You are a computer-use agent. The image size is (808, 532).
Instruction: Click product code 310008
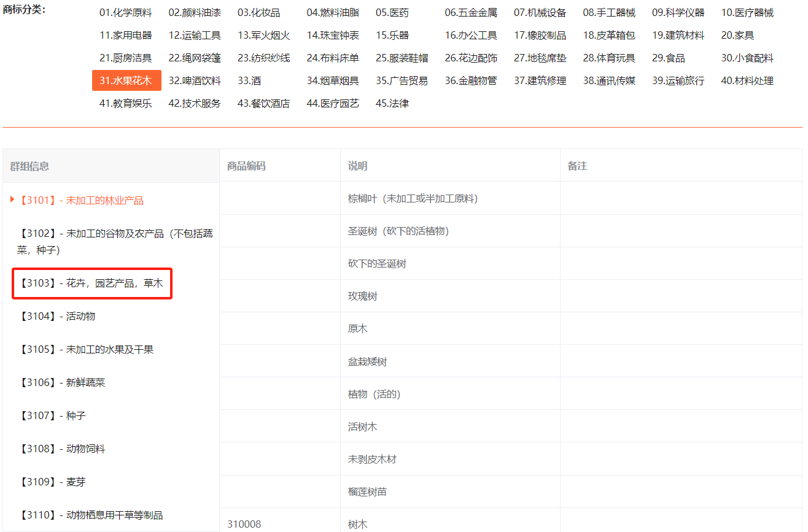tap(244, 524)
